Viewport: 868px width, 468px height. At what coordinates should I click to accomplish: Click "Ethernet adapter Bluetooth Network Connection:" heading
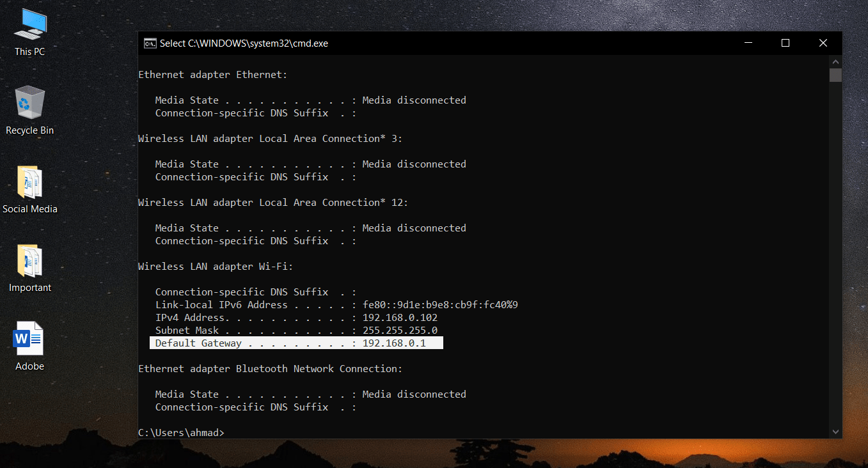point(271,369)
